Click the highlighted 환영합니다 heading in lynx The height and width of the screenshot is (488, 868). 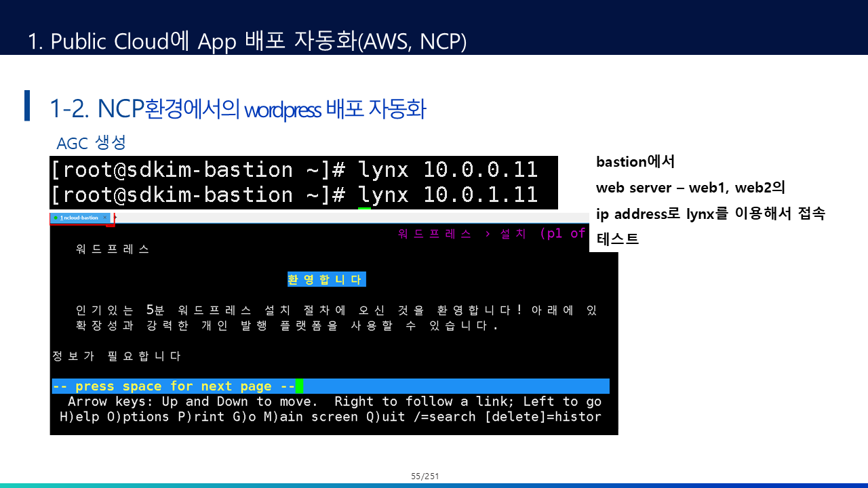tap(327, 279)
